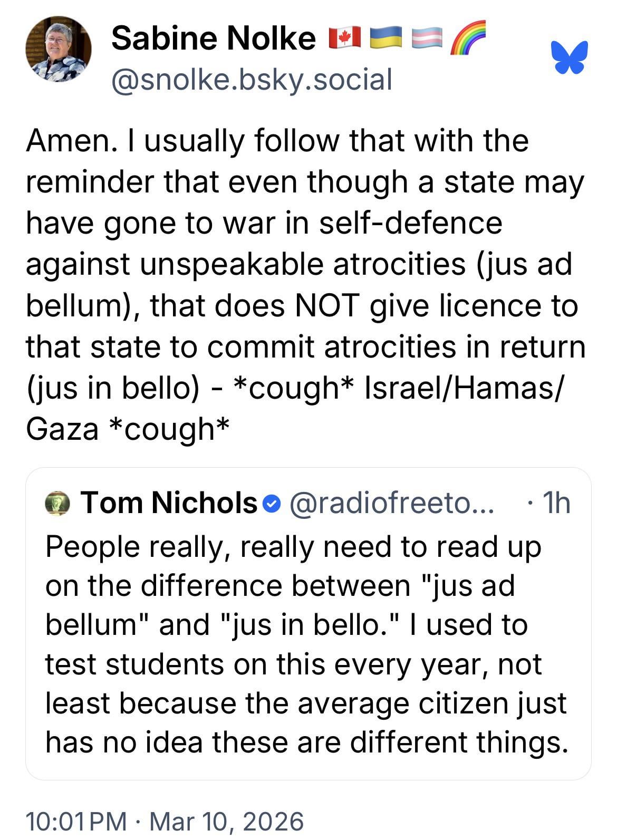Click Tom Nichols' small avatar icon
This screenshot has height=840, width=617.
pos(57,503)
